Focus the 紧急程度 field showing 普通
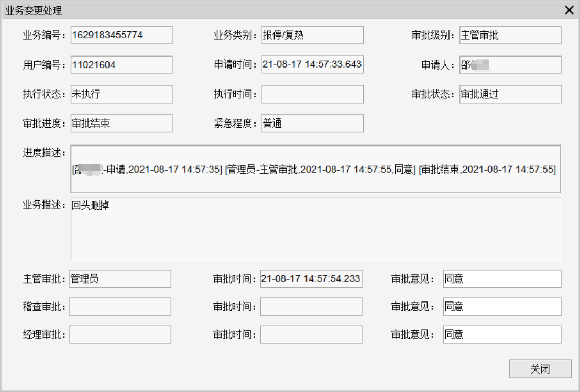The image size is (580, 392). tap(312, 124)
